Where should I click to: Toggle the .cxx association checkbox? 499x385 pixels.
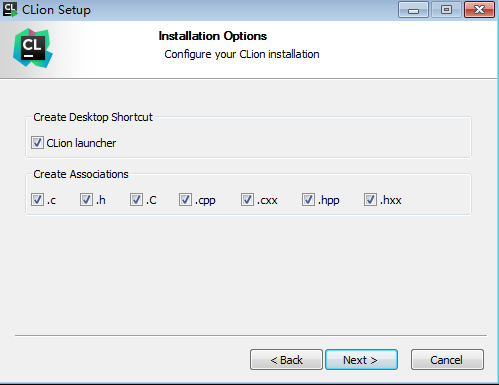point(247,200)
